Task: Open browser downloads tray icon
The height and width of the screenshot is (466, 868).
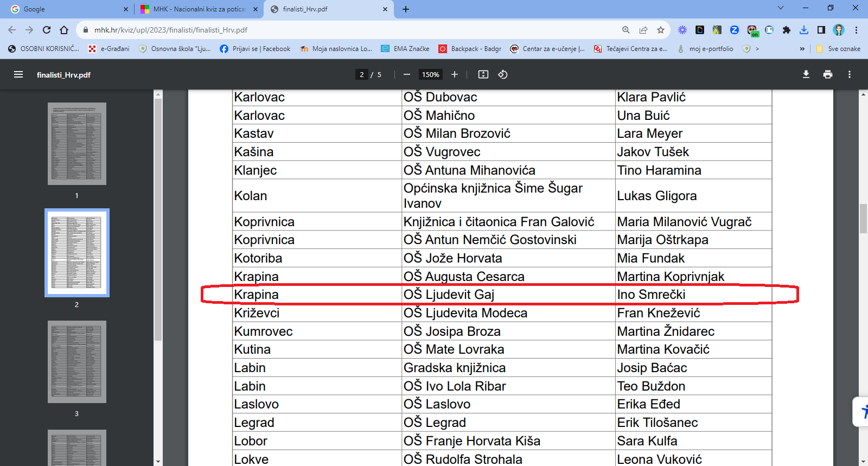Action: 804,30
